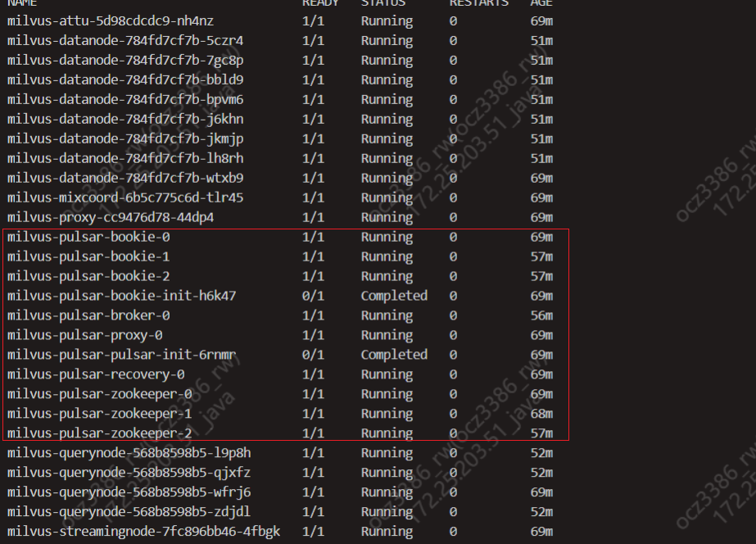This screenshot has width=756, height=544.
Task: Select pod milvus-pulsar-pulsar-init-6rnmr
Action: pos(121,355)
